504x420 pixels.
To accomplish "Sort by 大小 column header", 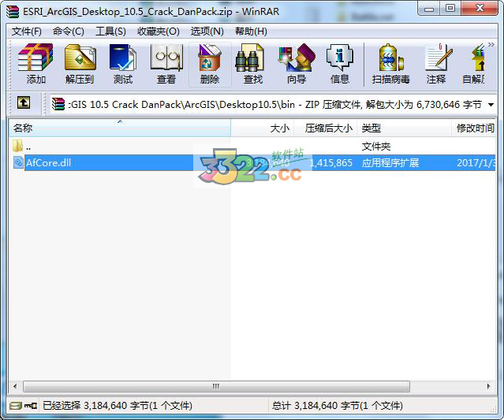I will tap(263, 128).
